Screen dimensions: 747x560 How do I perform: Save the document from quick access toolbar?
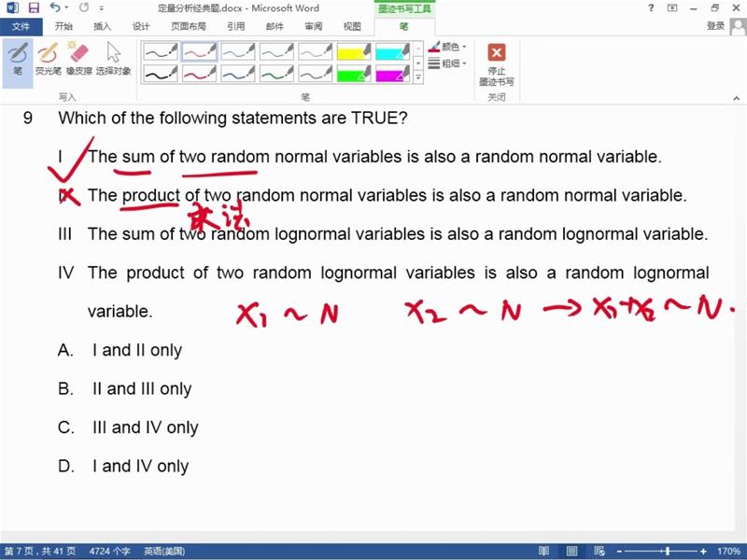[x=34, y=7]
